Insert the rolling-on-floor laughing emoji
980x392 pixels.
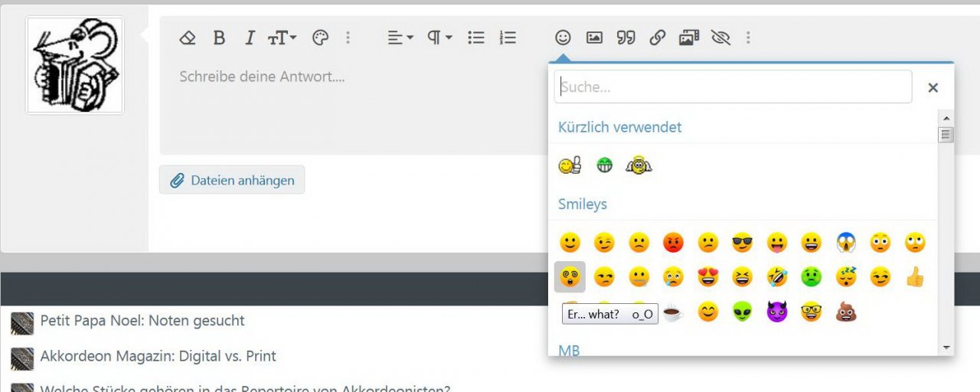(777, 277)
